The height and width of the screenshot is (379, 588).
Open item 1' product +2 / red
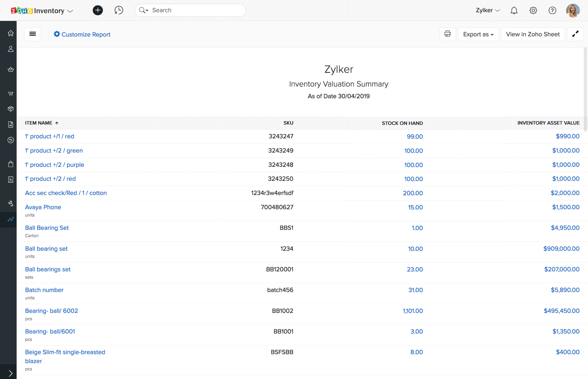[x=50, y=179]
